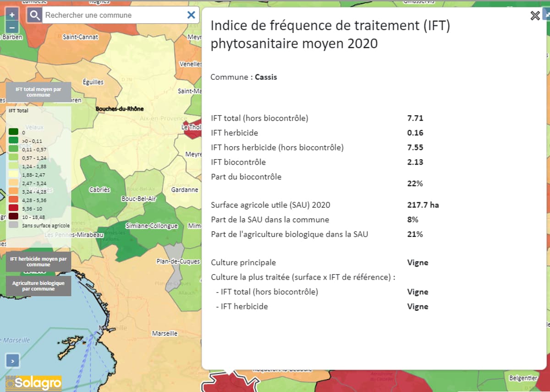Close the Cassis info popup
The height and width of the screenshot is (392, 550).
click(x=534, y=16)
